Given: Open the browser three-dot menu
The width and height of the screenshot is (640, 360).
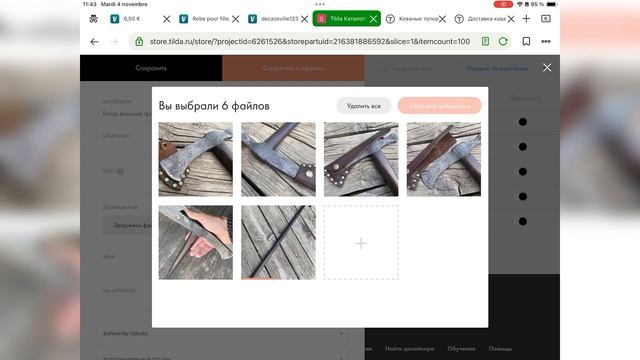Looking at the screenshot, I should coord(546,41).
